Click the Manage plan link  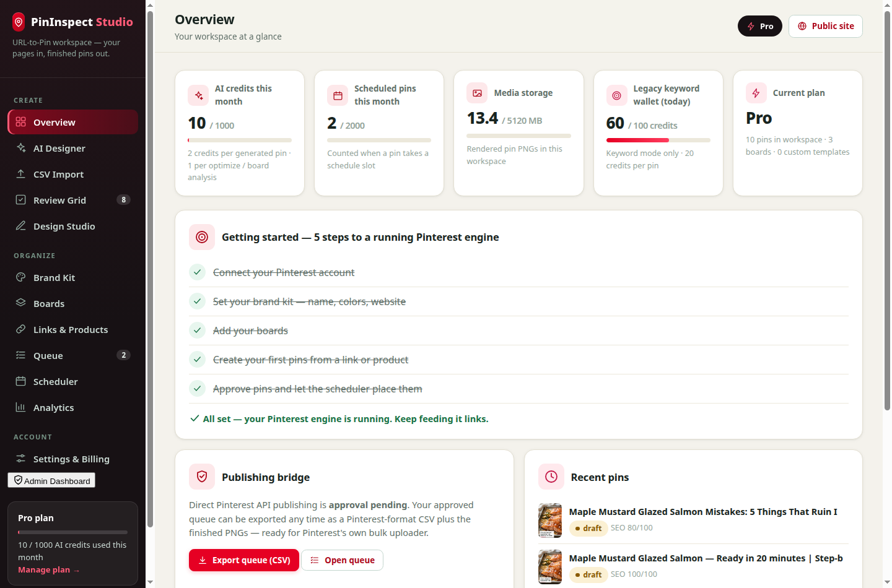[49, 570]
